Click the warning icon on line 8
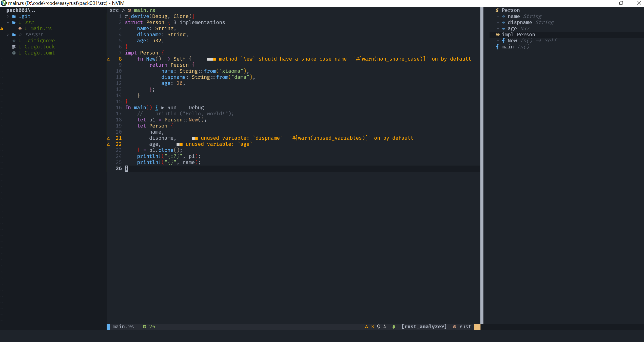644x342 pixels. pyautogui.click(x=108, y=59)
